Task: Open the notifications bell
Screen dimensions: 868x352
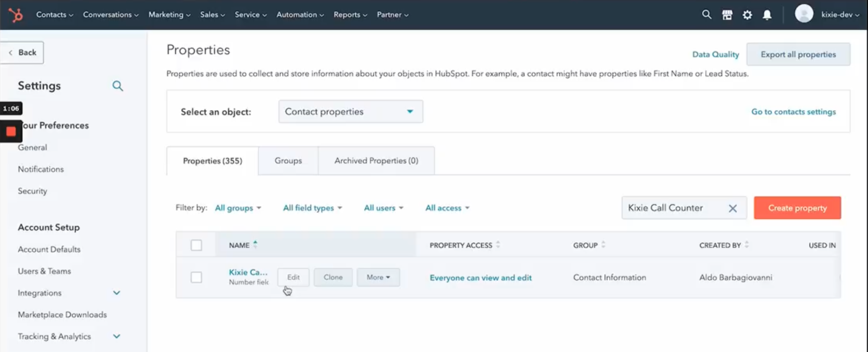Action: 767,15
